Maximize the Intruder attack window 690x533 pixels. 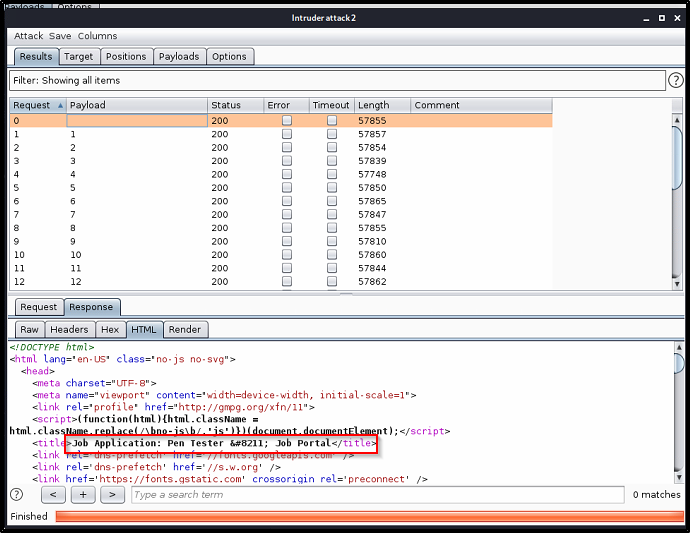[x=662, y=18]
